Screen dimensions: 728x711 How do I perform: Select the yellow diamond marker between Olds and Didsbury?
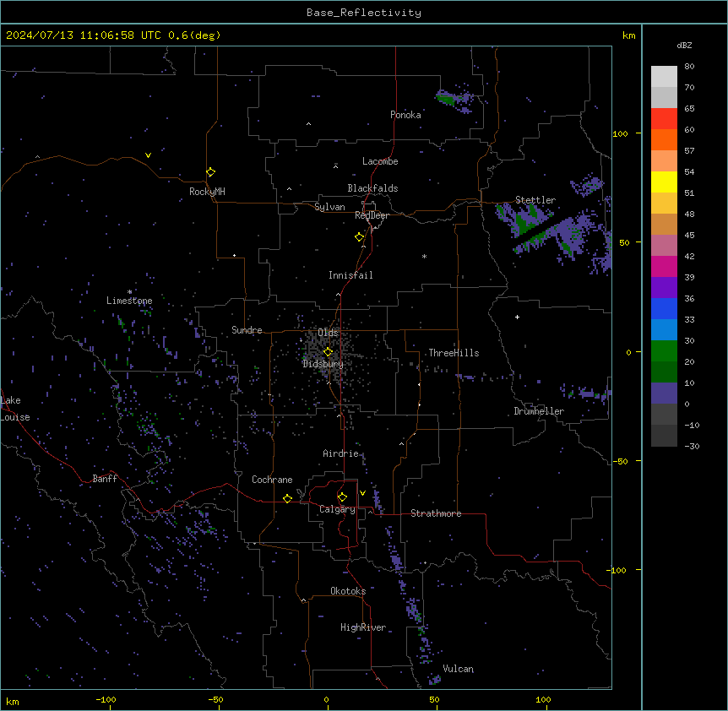tap(328, 352)
